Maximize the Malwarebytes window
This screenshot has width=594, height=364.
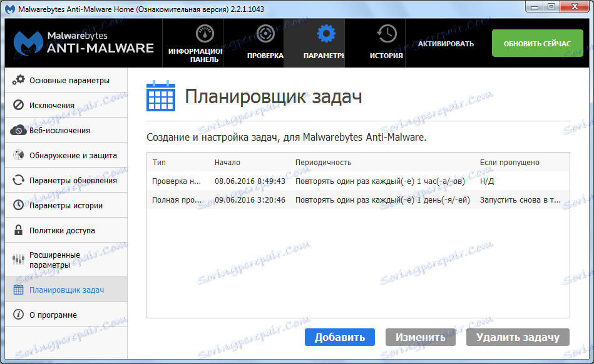tap(551, 6)
